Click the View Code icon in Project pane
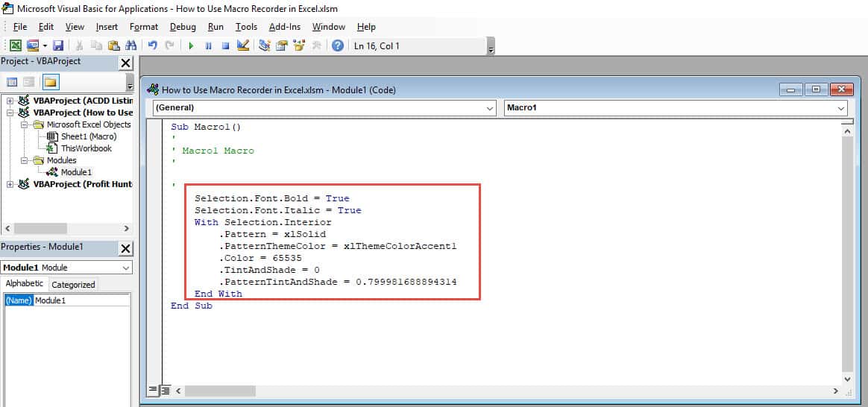The image size is (868, 407). pyautogui.click(x=12, y=83)
